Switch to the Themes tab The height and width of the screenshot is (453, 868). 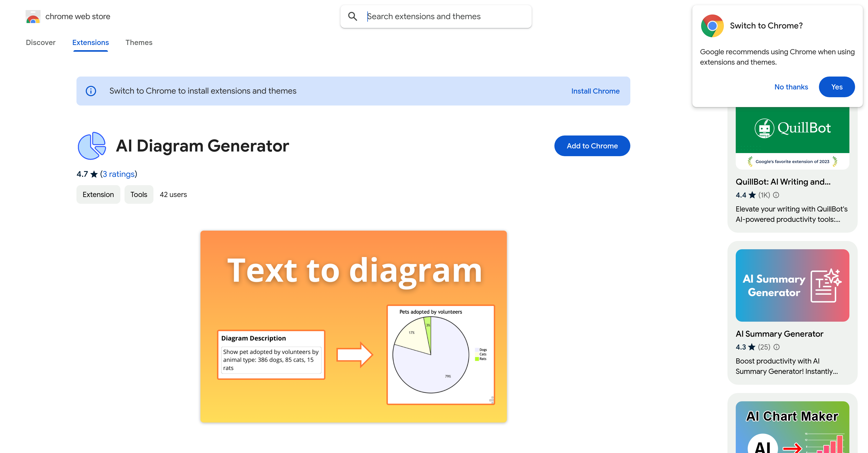click(139, 42)
